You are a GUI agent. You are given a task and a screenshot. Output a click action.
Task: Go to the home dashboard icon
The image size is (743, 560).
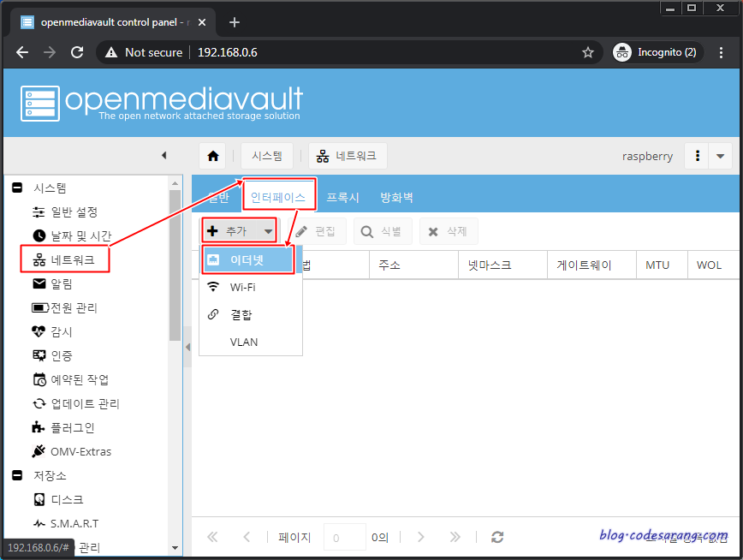pos(213,156)
